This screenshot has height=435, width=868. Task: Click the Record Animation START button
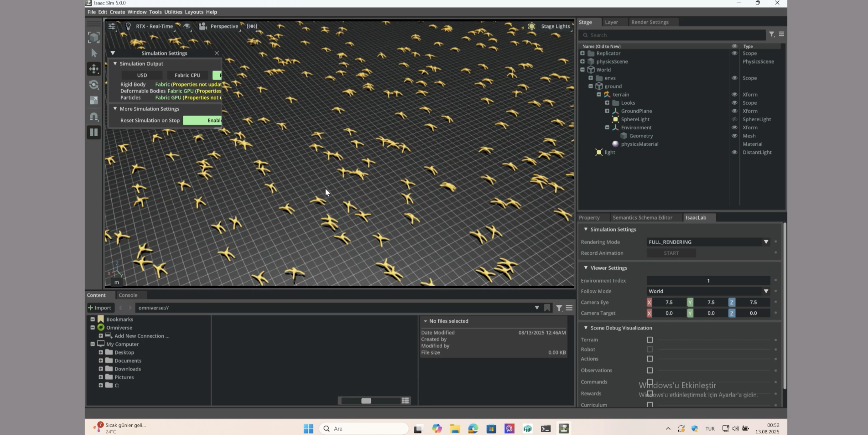click(x=671, y=253)
